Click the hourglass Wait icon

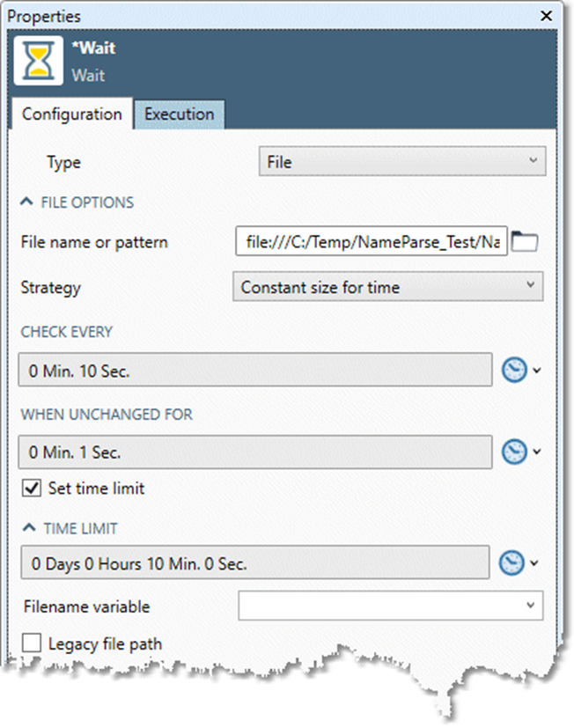(x=39, y=61)
